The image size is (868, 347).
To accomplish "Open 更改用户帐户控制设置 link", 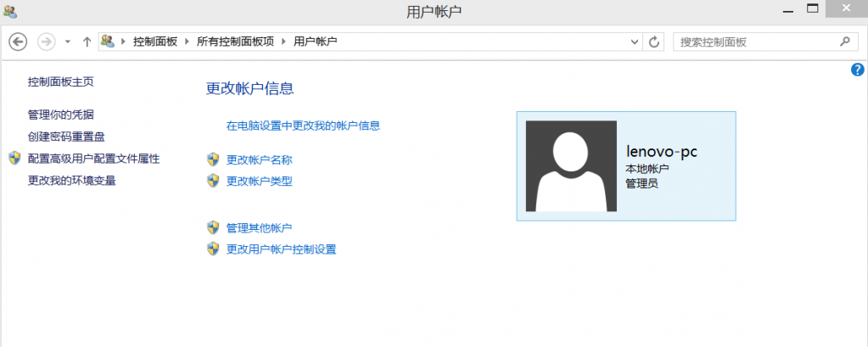I will click(x=281, y=249).
